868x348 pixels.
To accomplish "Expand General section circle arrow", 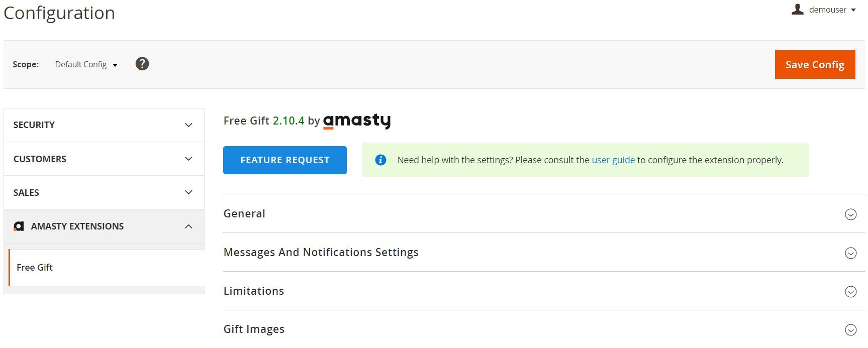I will [x=850, y=214].
